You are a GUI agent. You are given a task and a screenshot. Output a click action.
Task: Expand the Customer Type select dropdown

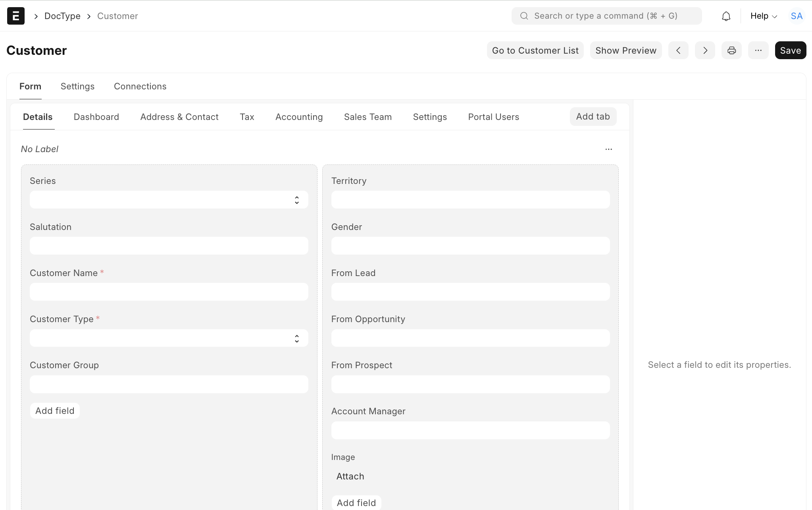tap(169, 338)
